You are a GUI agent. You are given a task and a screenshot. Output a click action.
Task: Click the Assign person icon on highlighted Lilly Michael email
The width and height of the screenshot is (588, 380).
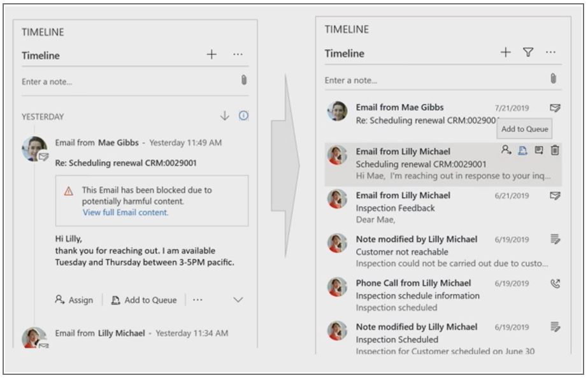tap(506, 150)
